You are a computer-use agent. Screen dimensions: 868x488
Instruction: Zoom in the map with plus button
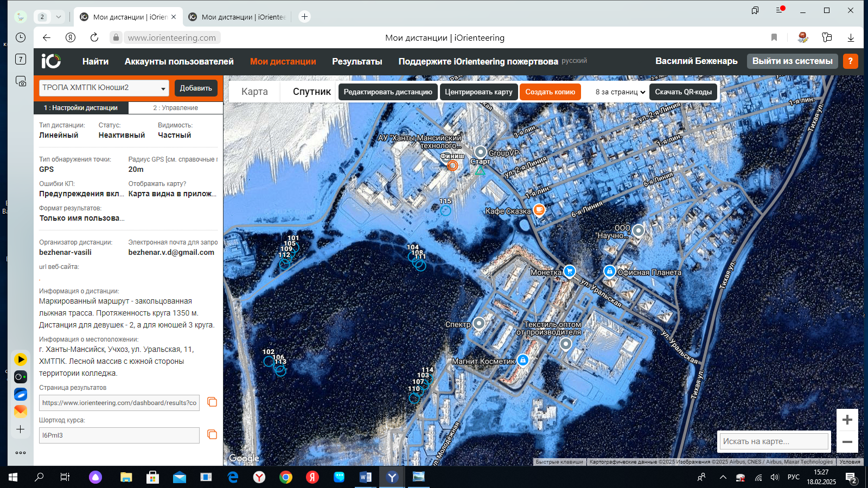[x=847, y=420]
